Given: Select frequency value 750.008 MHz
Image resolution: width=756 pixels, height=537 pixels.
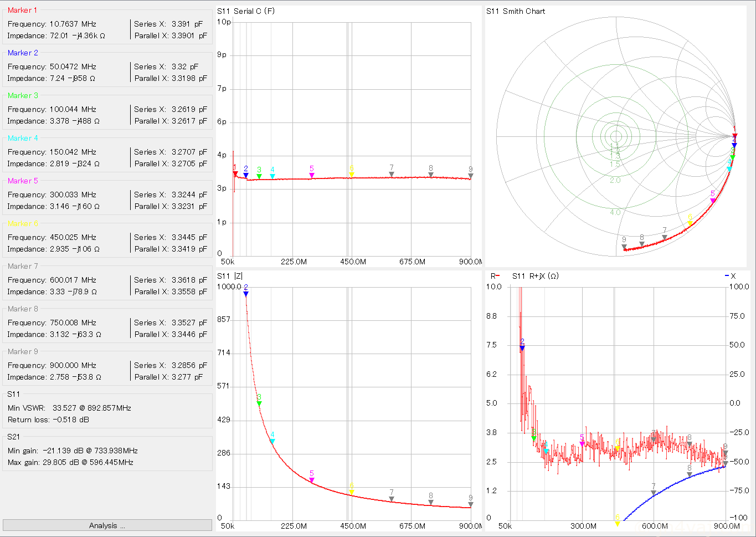Looking at the screenshot, I should (73, 323).
